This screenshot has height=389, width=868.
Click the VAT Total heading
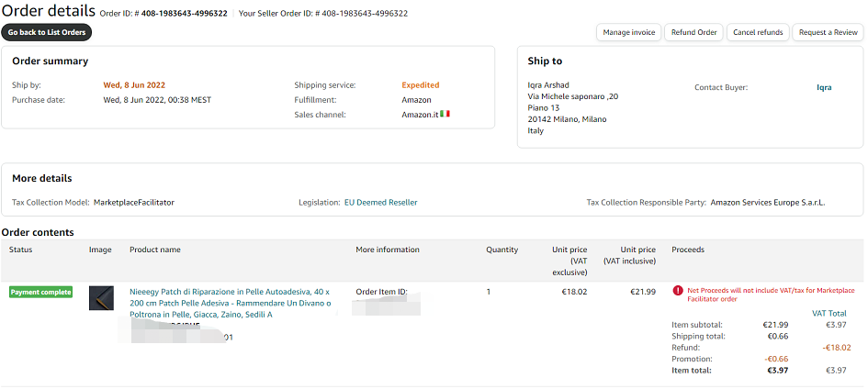pos(829,313)
